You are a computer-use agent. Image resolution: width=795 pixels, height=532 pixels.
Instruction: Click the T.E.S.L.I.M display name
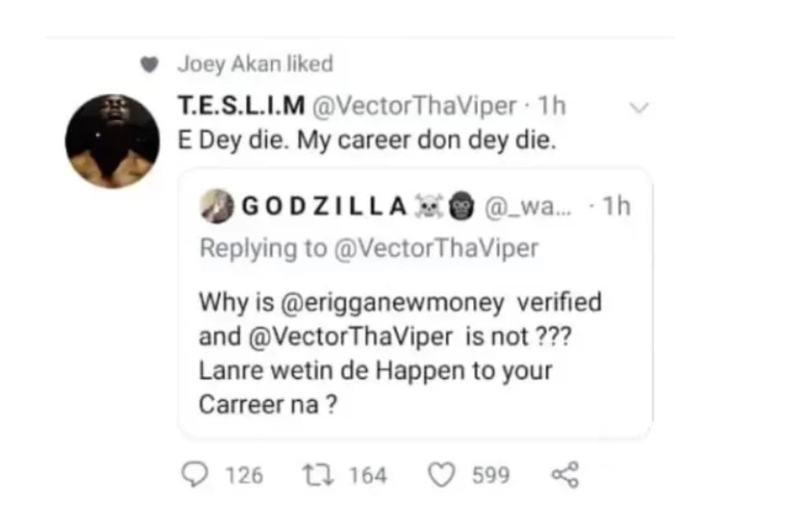243,106
